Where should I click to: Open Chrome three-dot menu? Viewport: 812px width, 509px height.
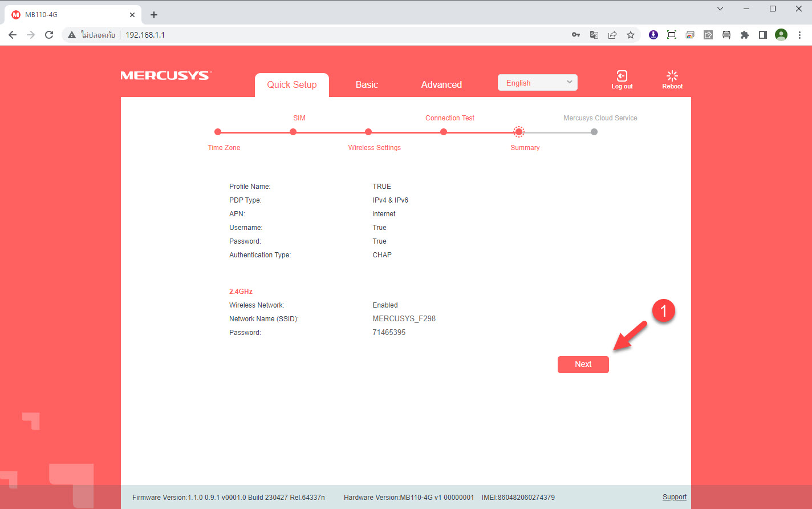(x=799, y=35)
